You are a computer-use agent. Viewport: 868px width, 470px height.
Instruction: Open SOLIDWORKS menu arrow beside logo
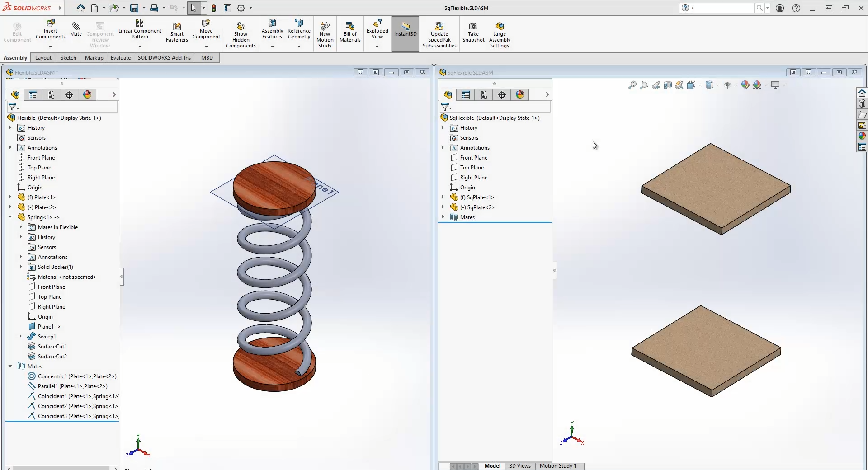click(60, 8)
